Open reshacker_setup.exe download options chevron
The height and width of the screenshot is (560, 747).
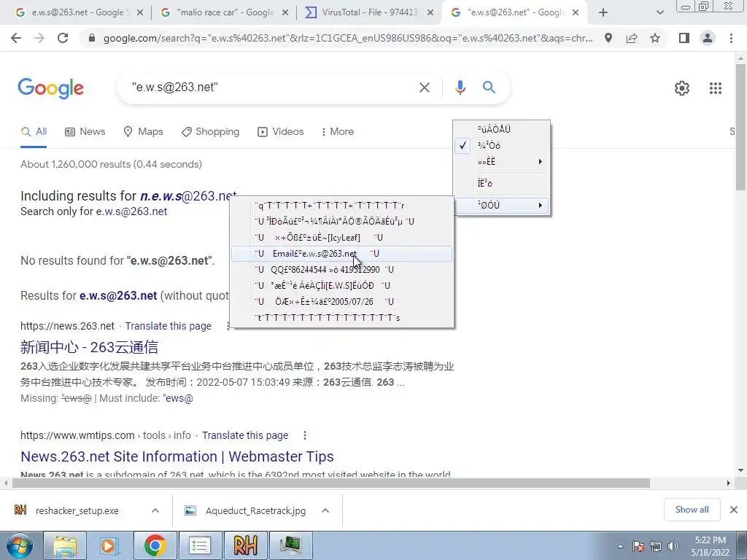click(155, 510)
